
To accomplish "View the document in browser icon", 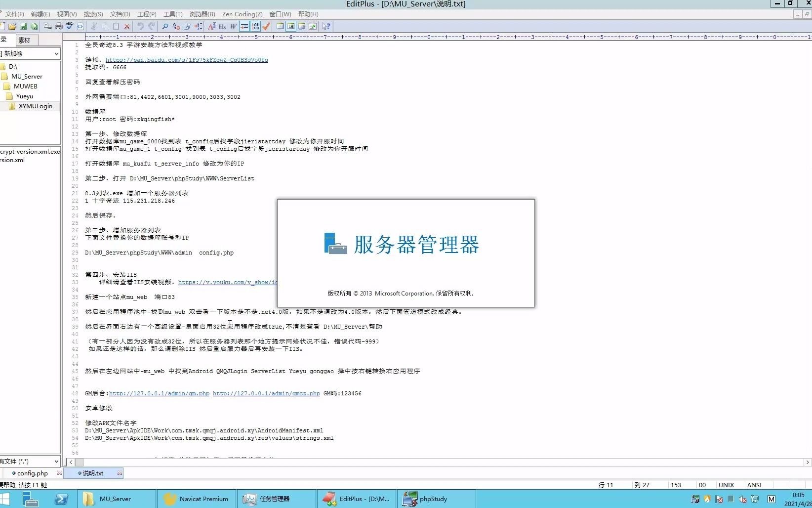I will [x=81, y=26].
